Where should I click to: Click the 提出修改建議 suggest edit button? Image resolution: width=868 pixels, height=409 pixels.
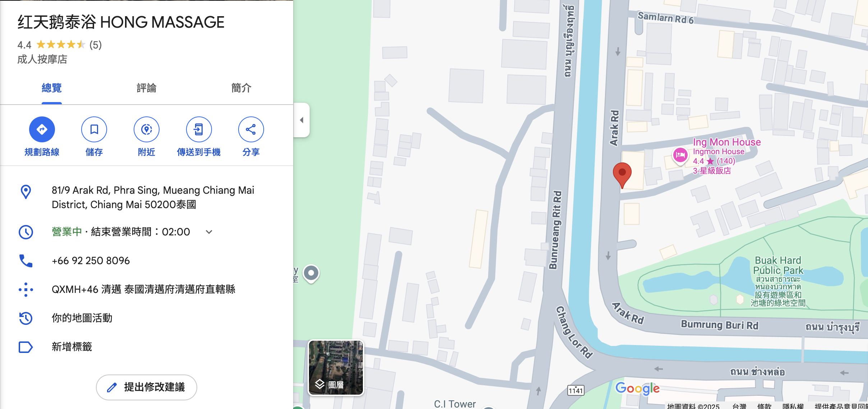click(x=147, y=387)
